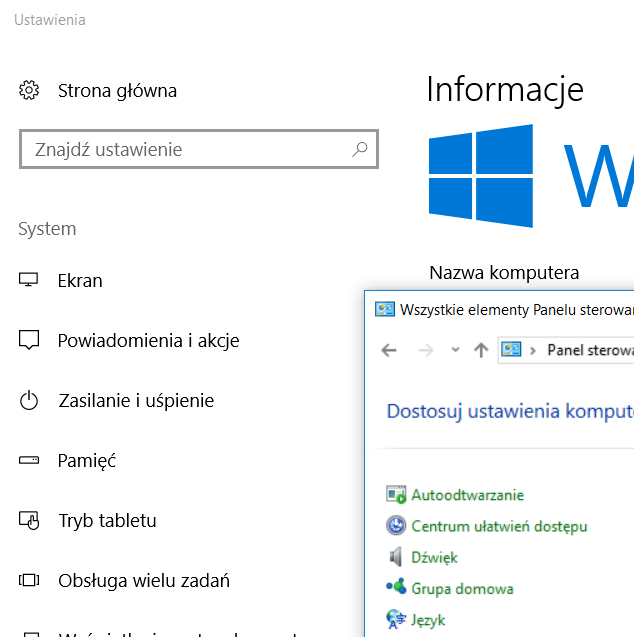Focus the Znajdź ustawienie search field
Screen dimensions: 634x637
coord(185,150)
